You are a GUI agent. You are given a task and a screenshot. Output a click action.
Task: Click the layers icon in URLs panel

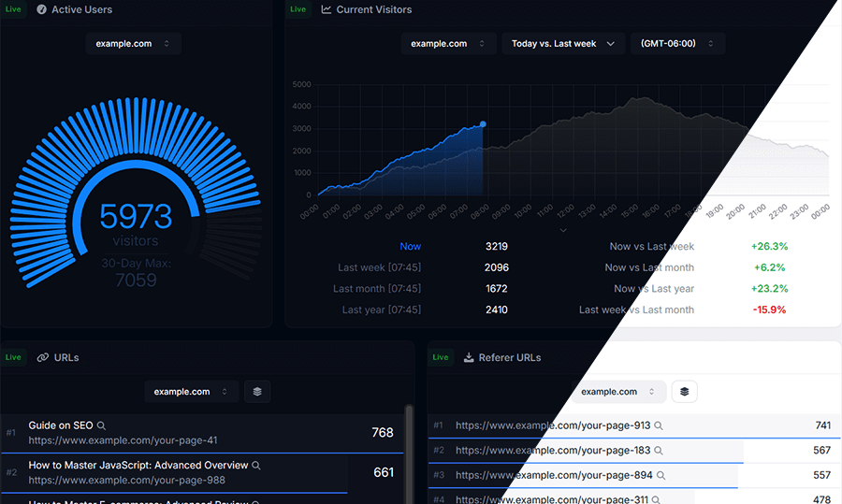pos(257,392)
